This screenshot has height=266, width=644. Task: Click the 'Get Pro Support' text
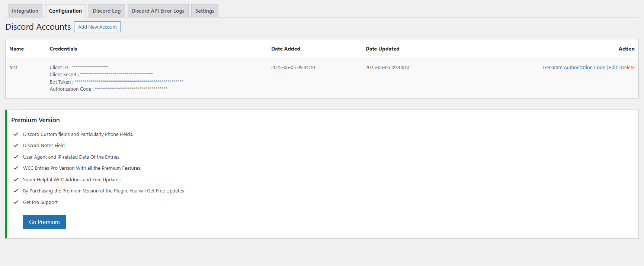tap(40, 202)
